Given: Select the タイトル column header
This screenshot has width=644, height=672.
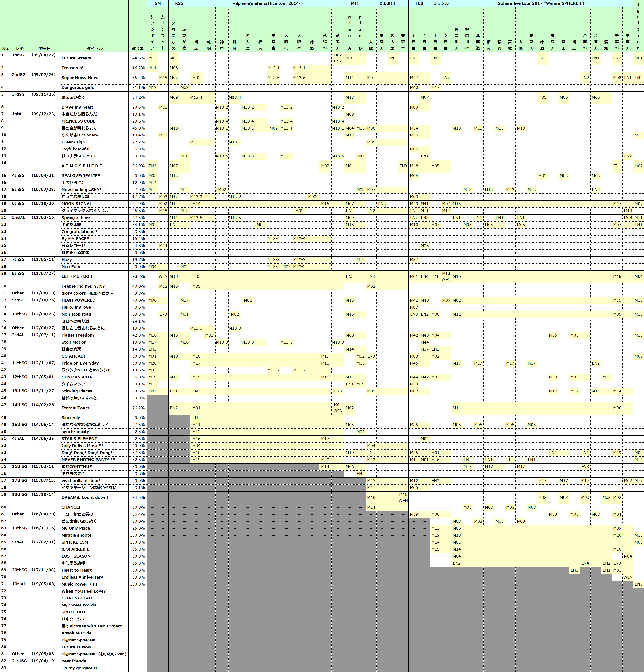Looking at the screenshot, I should [95, 48].
